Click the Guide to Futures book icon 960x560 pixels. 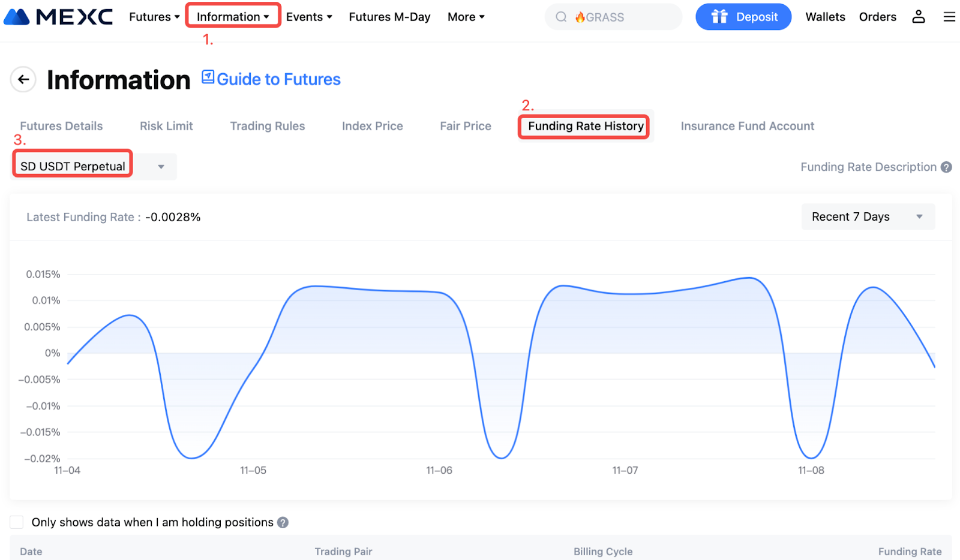(208, 77)
